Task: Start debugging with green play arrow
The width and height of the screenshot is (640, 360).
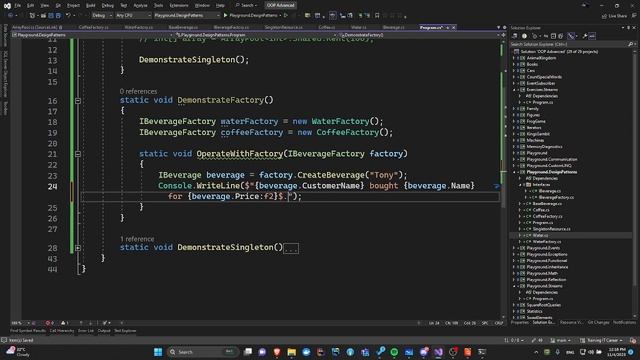Action: coord(225,16)
